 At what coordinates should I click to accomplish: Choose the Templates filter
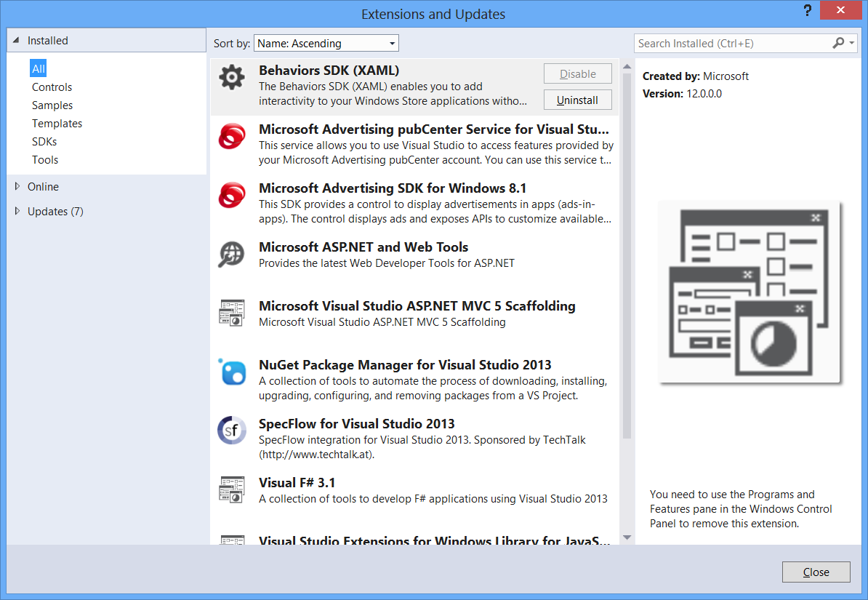coord(57,124)
